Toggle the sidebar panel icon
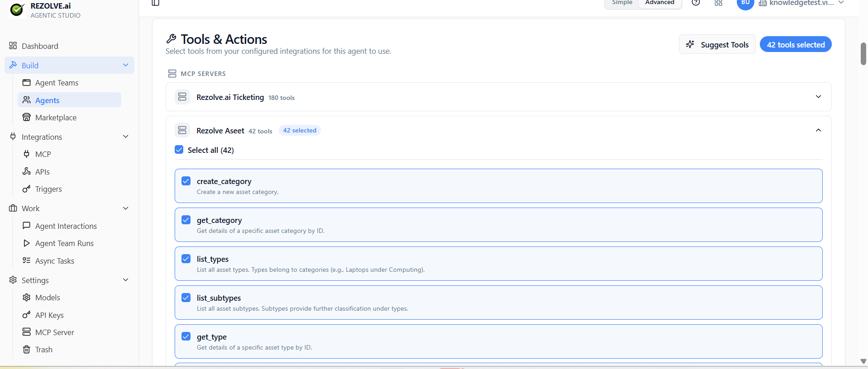868x369 pixels. point(156,3)
